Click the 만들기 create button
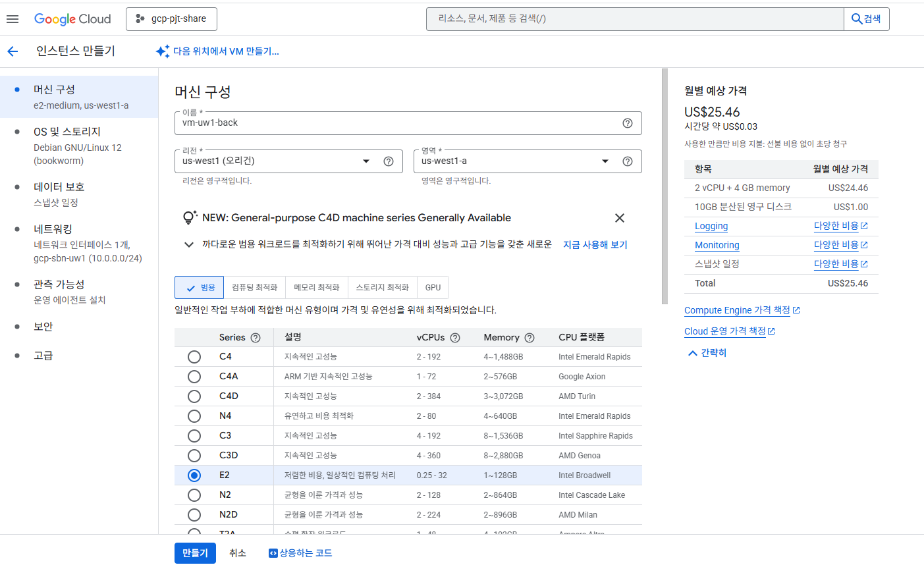 (x=195, y=553)
